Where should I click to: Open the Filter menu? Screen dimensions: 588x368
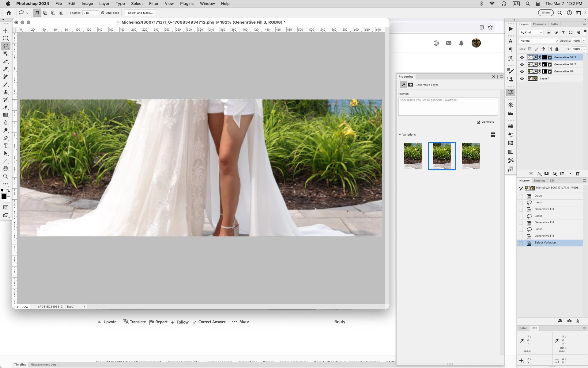click(x=153, y=4)
